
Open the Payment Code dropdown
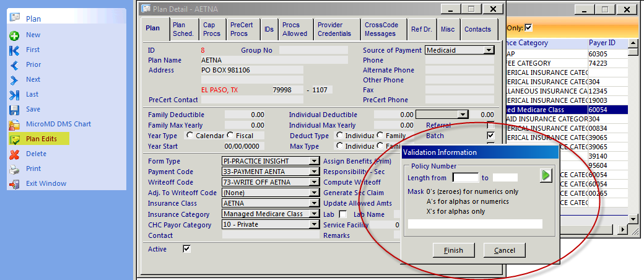(x=314, y=172)
